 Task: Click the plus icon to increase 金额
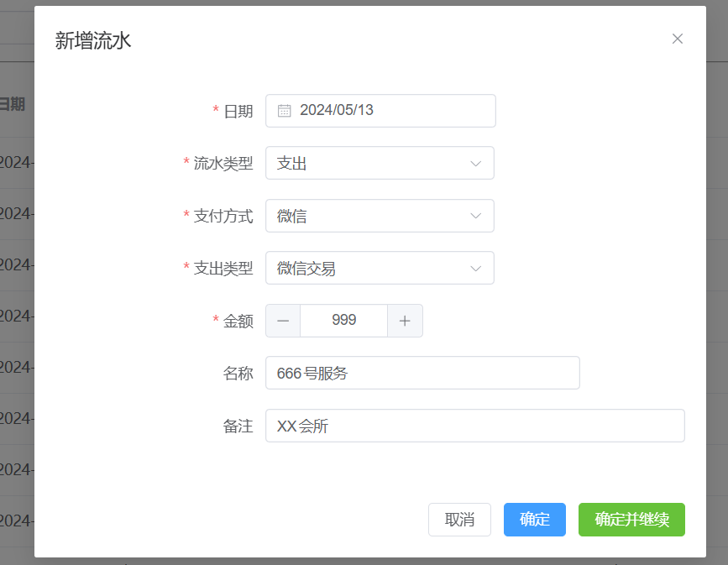coord(406,320)
